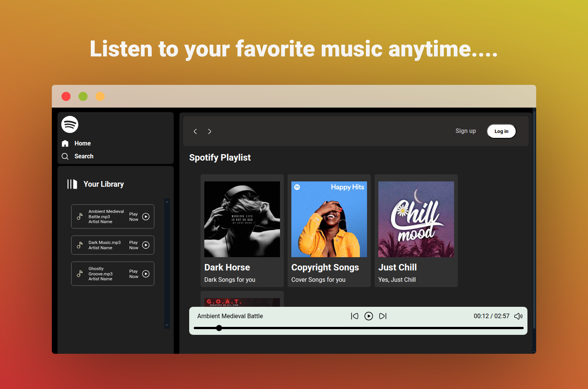Play Dark Music.mp3 from library

[146, 245]
